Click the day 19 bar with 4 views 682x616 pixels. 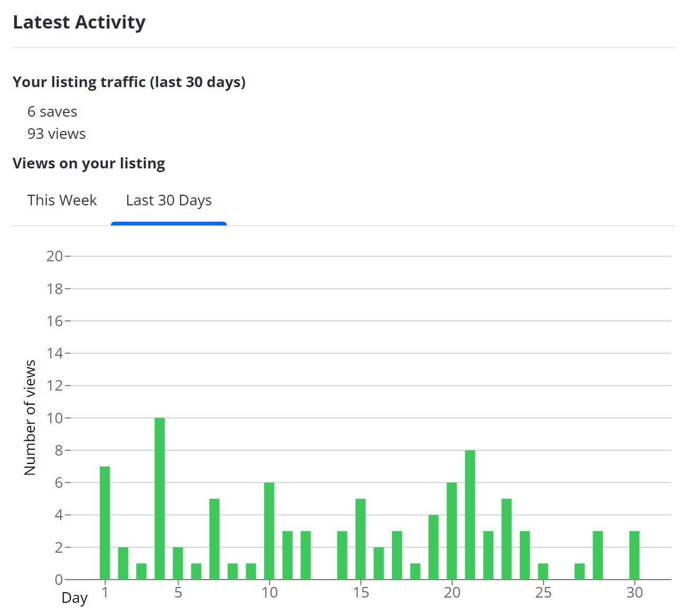(434, 547)
